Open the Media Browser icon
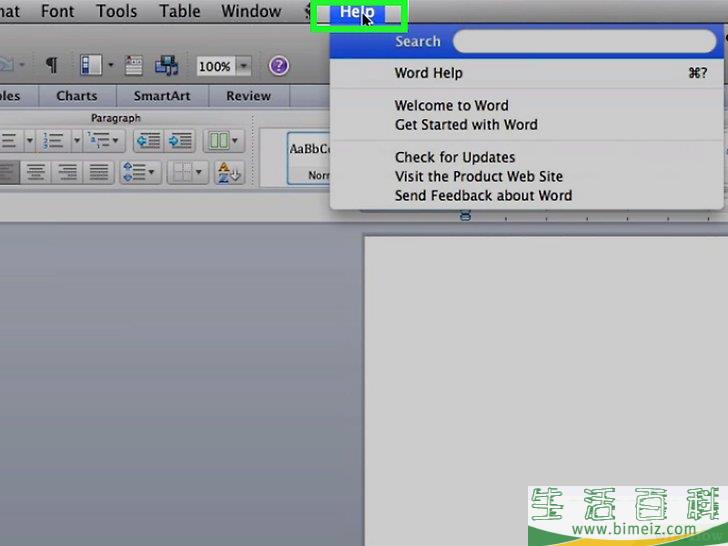 166,66
